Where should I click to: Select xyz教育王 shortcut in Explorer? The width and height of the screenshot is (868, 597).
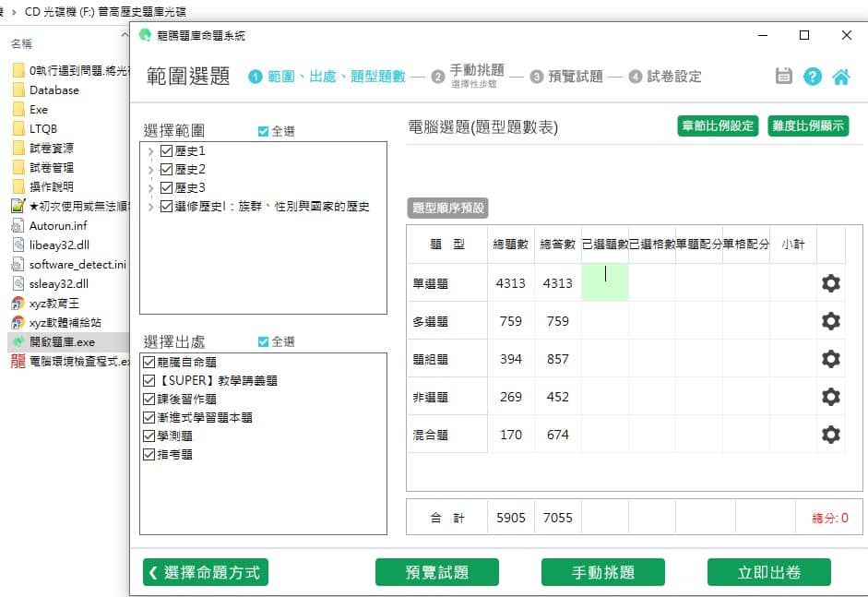click(x=54, y=303)
